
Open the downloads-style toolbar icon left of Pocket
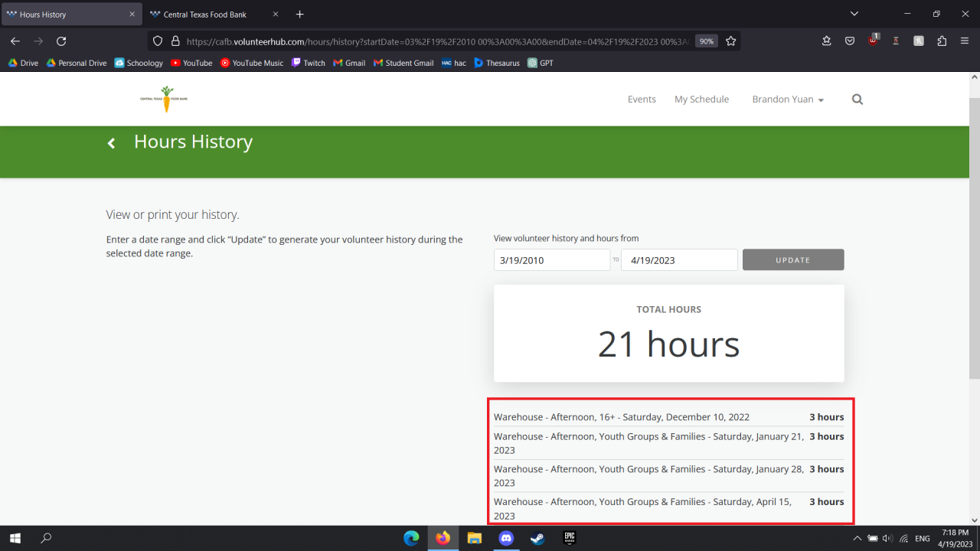(x=827, y=41)
